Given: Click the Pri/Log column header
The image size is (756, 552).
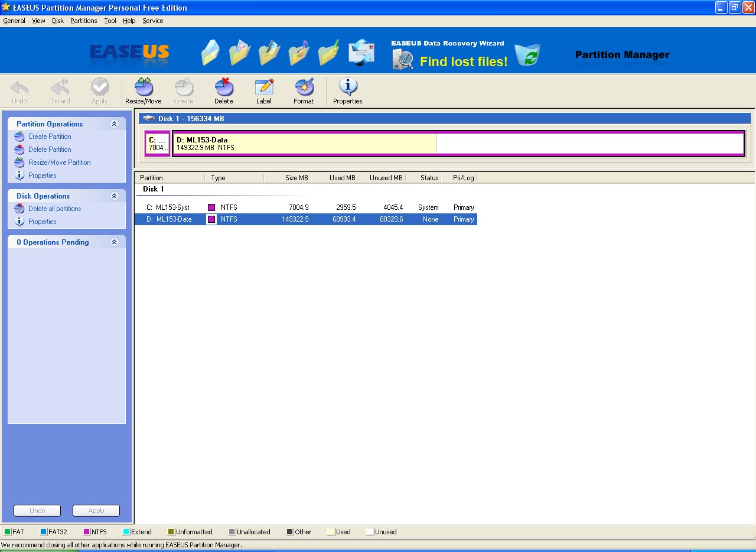Looking at the screenshot, I should [459, 178].
